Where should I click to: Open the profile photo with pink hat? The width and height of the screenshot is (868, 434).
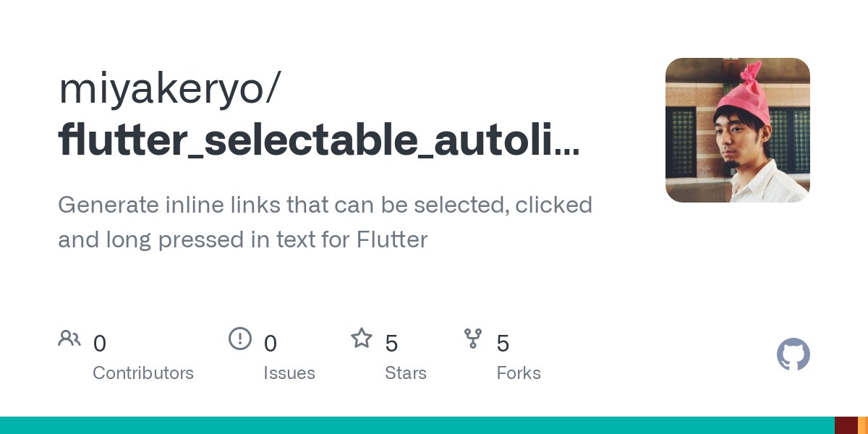(738, 130)
